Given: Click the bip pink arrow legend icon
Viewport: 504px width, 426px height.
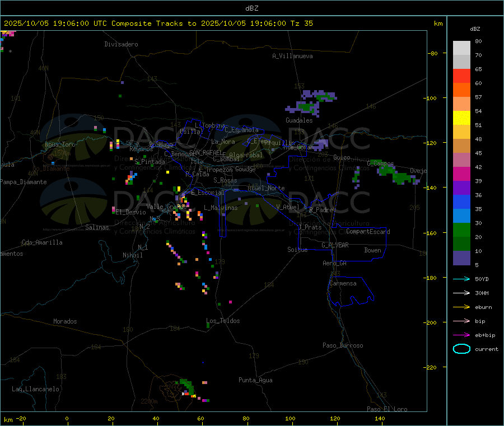Looking at the screenshot, I should [x=461, y=321].
